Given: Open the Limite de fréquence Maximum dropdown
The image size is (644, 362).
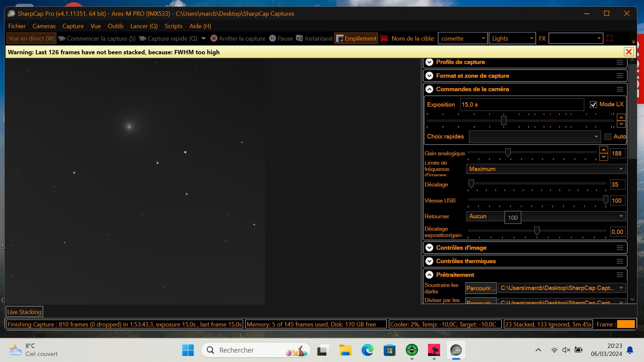Looking at the screenshot, I should pyautogui.click(x=545, y=169).
